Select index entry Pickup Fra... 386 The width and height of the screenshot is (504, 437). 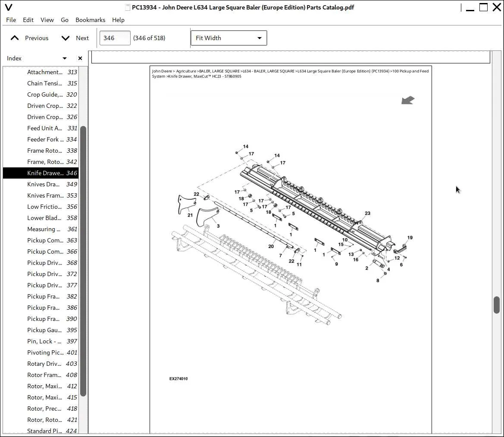point(41,308)
